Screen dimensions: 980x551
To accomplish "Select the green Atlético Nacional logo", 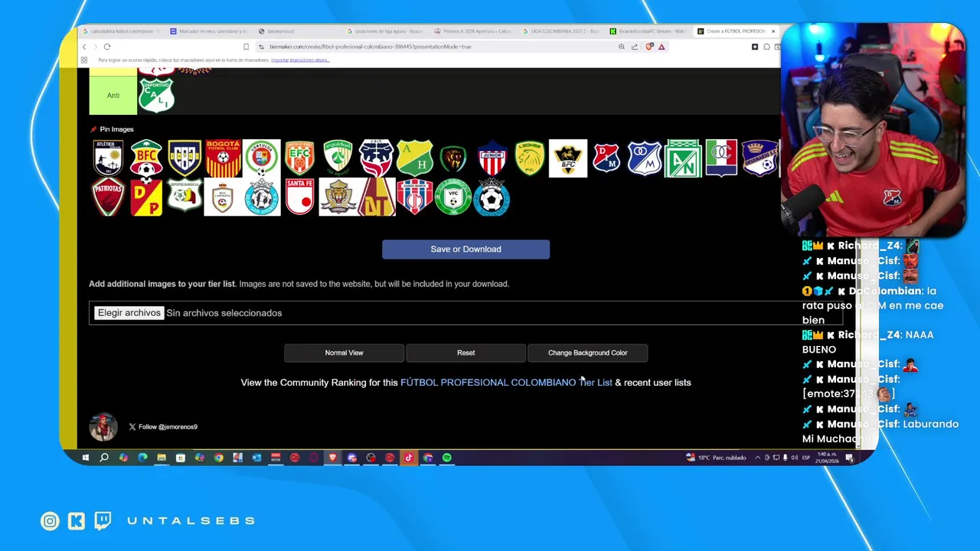I will (683, 158).
